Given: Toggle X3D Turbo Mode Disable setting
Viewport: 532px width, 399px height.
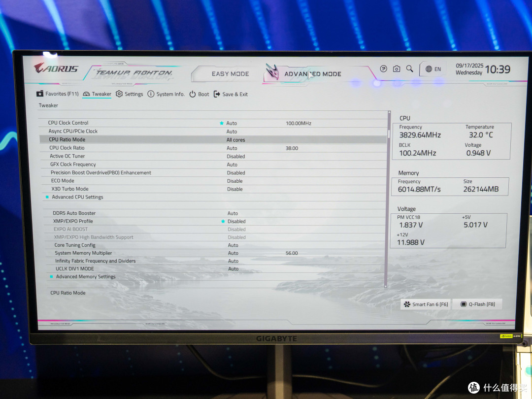Looking at the screenshot, I should pyautogui.click(x=235, y=189).
